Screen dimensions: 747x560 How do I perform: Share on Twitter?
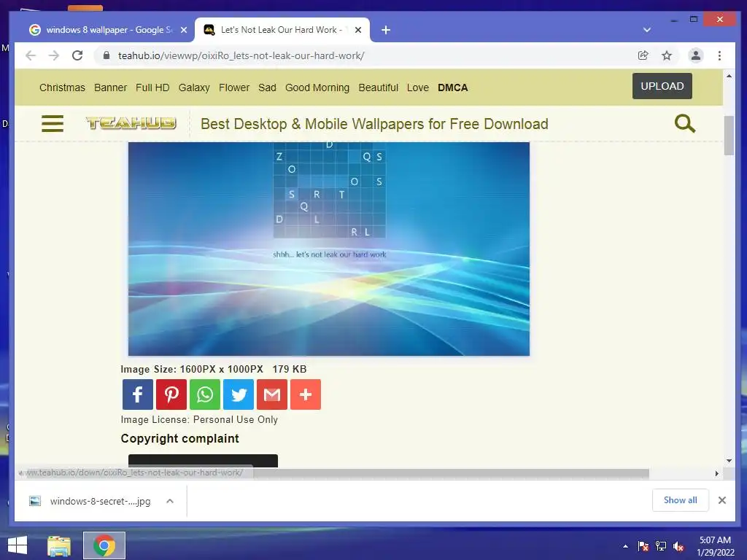[x=239, y=394]
